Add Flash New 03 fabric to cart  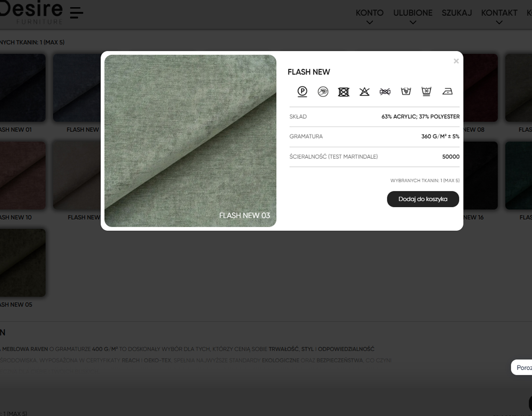pos(423,199)
